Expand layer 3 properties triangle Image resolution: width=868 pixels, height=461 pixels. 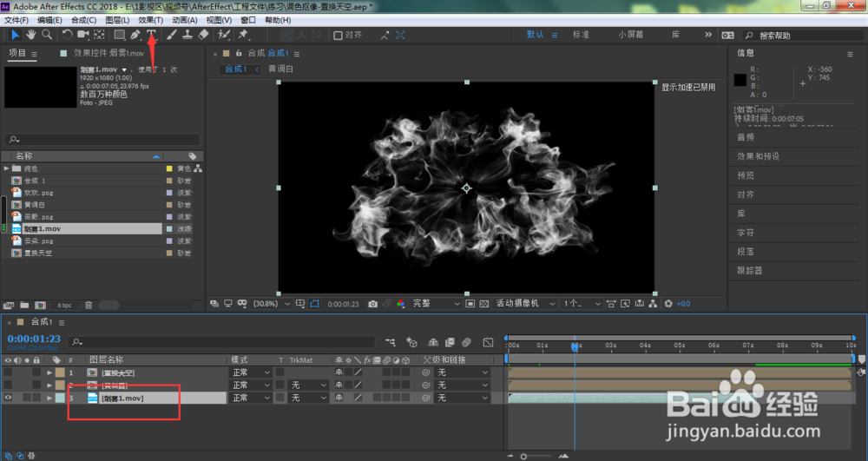tap(49, 398)
